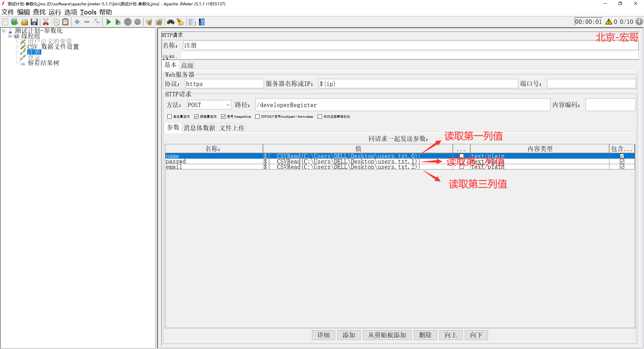
Task: Toggle enable/disable element icon
Action: pos(97,22)
